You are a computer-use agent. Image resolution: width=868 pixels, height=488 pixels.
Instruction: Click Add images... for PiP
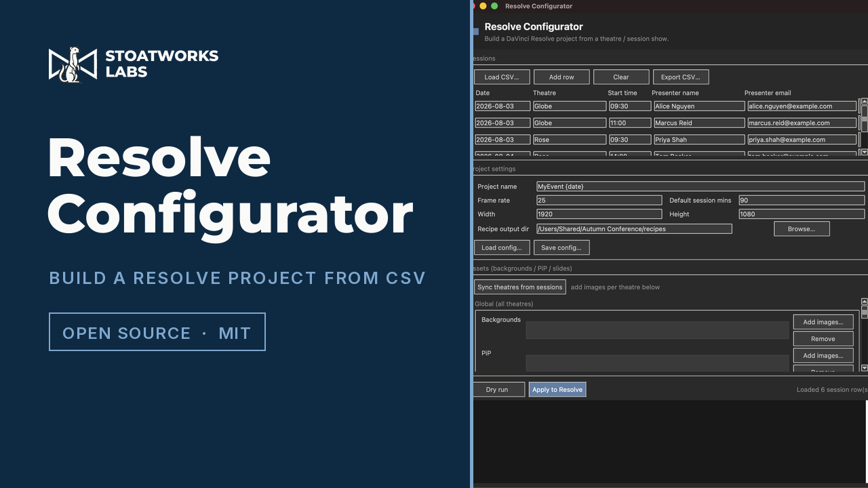click(x=823, y=355)
